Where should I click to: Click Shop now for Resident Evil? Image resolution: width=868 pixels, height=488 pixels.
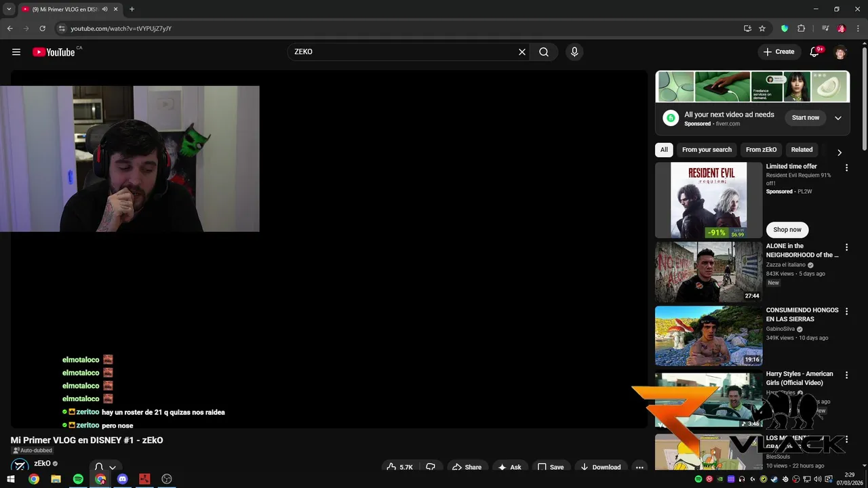coord(787,230)
